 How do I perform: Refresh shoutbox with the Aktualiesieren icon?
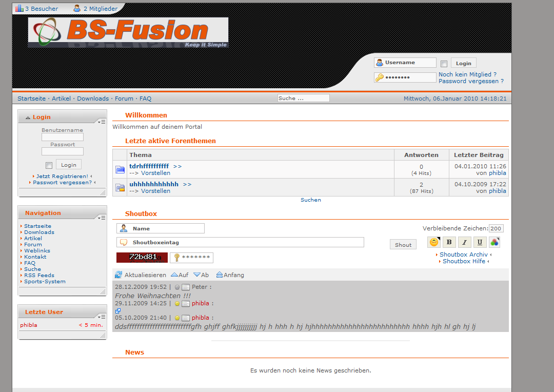(x=118, y=275)
